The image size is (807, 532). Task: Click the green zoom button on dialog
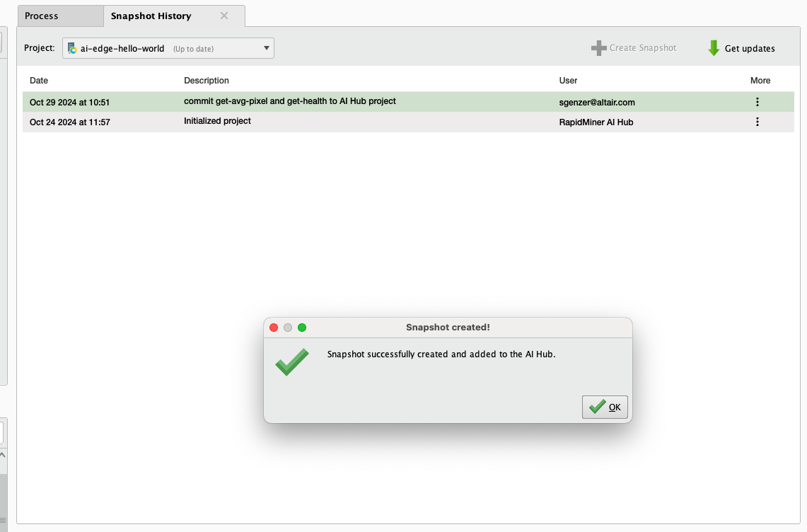point(302,328)
